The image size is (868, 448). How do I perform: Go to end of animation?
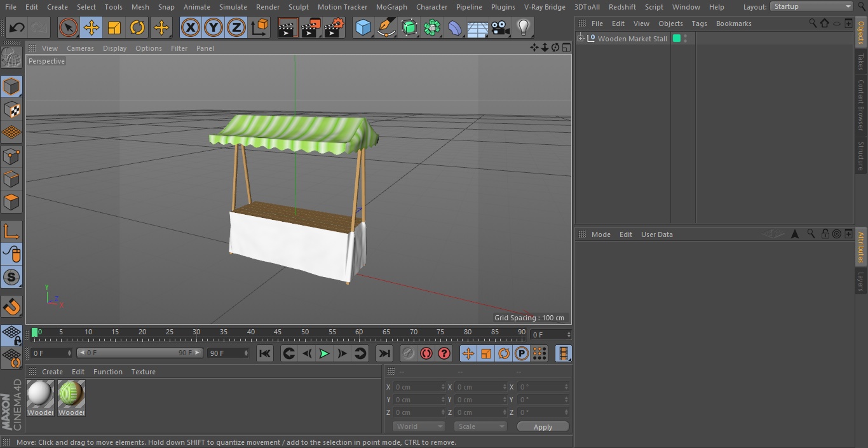pos(384,353)
